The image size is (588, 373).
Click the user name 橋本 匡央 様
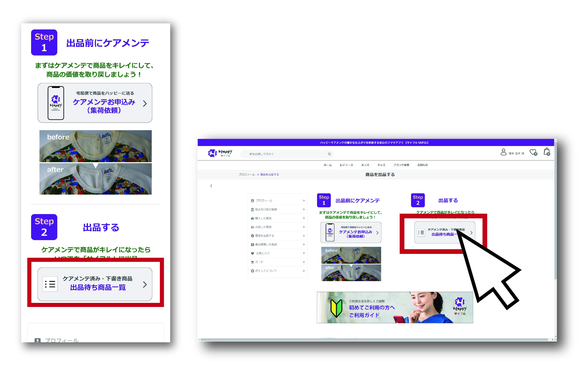click(516, 153)
